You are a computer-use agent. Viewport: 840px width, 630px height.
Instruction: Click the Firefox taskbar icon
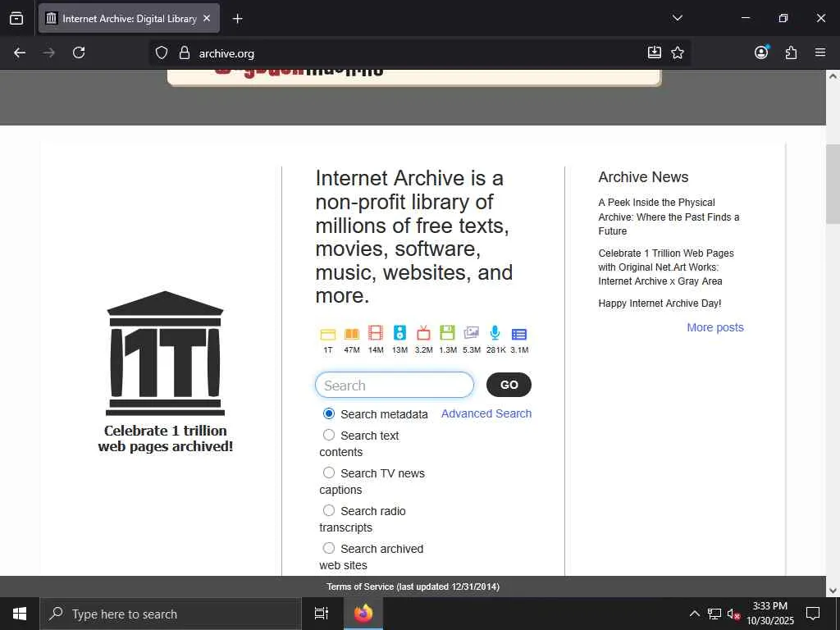(x=363, y=614)
